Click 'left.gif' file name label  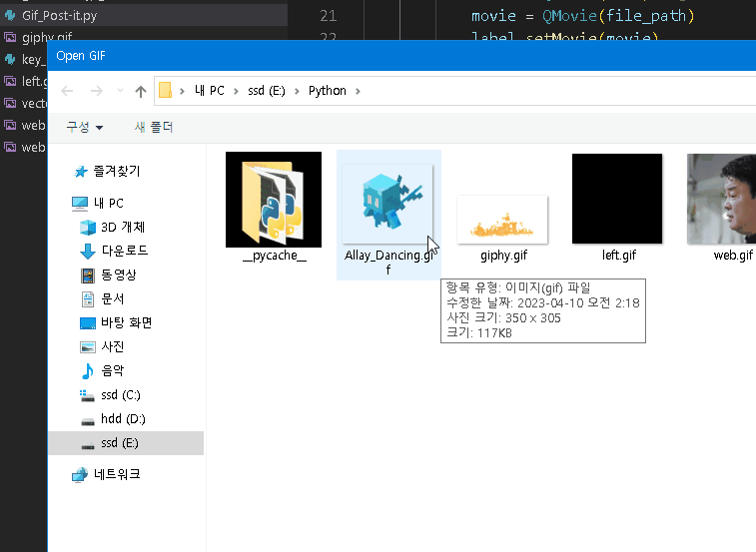[619, 256]
